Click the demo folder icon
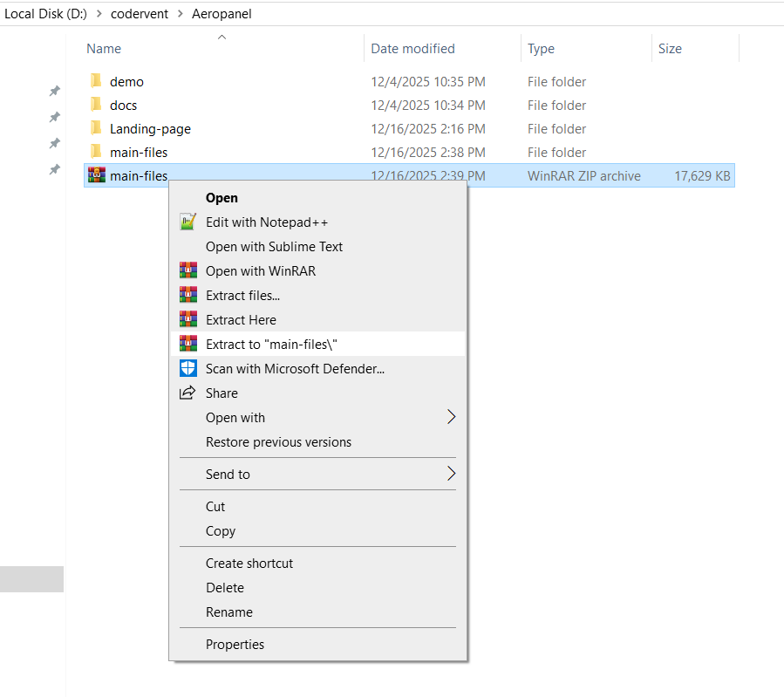Viewport: 784px width, 697px height. 97,82
